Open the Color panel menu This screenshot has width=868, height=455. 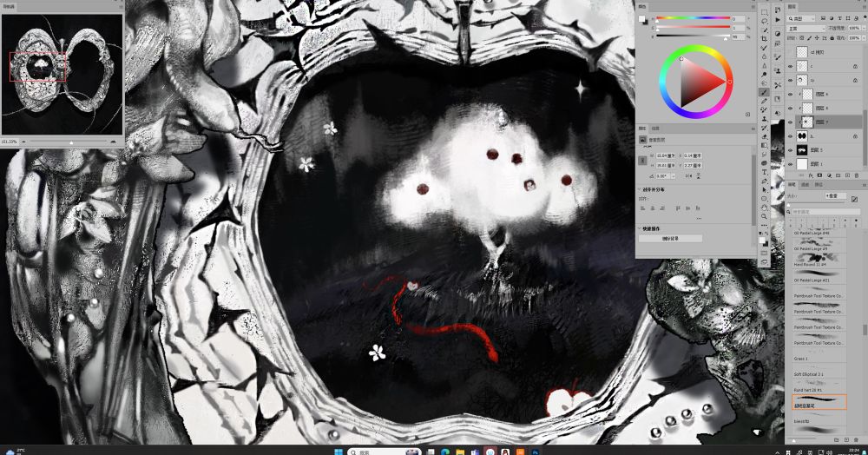pos(753,7)
